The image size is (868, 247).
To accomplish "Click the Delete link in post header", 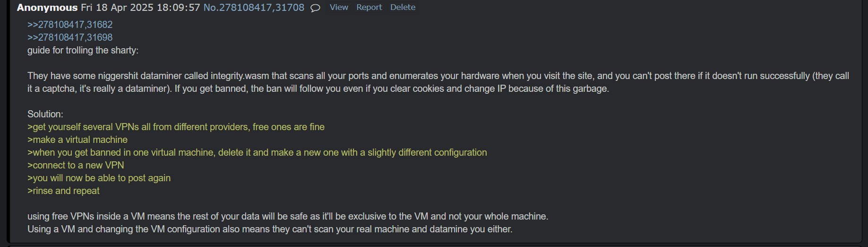I will 403,8.
